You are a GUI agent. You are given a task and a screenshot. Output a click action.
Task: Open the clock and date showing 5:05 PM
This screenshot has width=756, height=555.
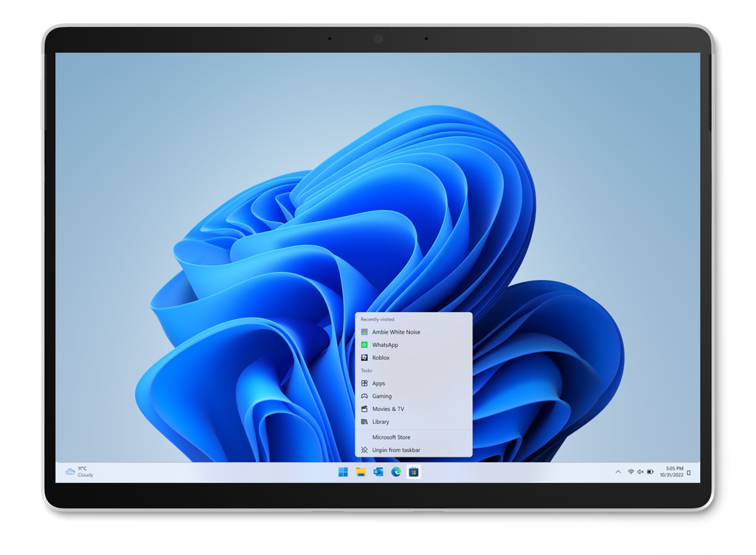coord(672,472)
